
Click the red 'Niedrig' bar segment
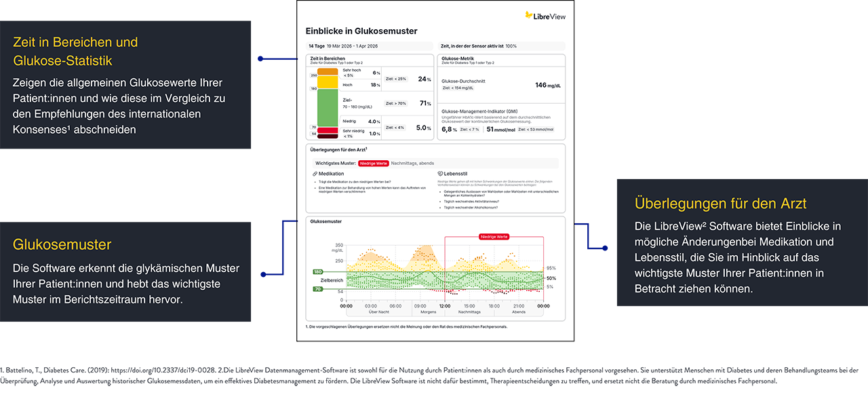328,130
